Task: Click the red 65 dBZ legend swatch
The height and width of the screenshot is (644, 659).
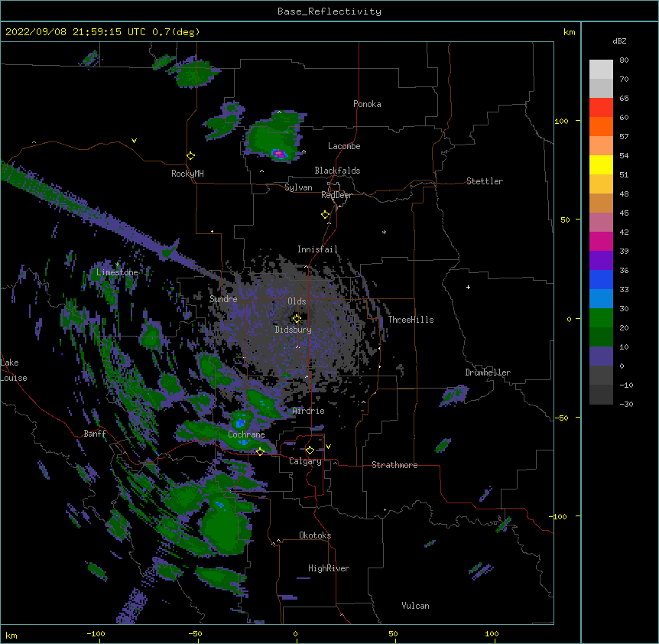Action: pyautogui.click(x=601, y=107)
